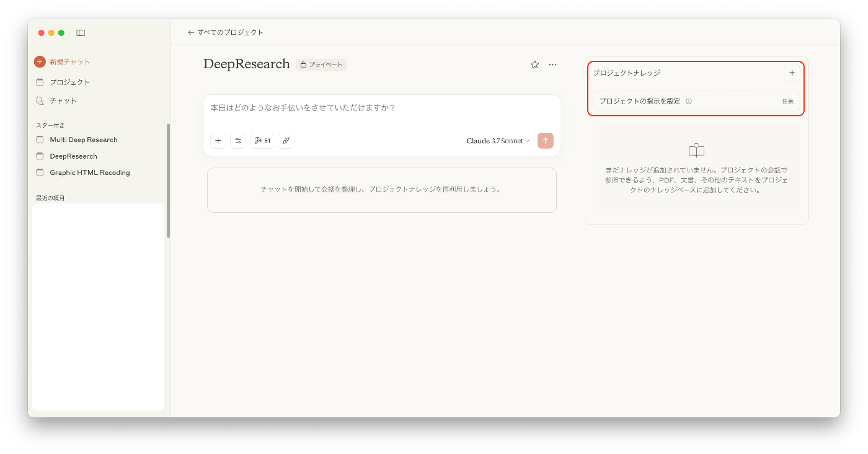The image size is (868, 454).
Task: Select DeepResearch in the starred list
Action: [x=66, y=156]
